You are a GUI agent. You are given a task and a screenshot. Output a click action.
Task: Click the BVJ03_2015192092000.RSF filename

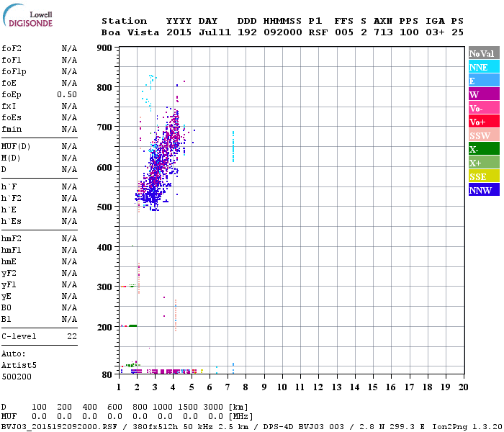pyautogui.click(x=59, y=426)
